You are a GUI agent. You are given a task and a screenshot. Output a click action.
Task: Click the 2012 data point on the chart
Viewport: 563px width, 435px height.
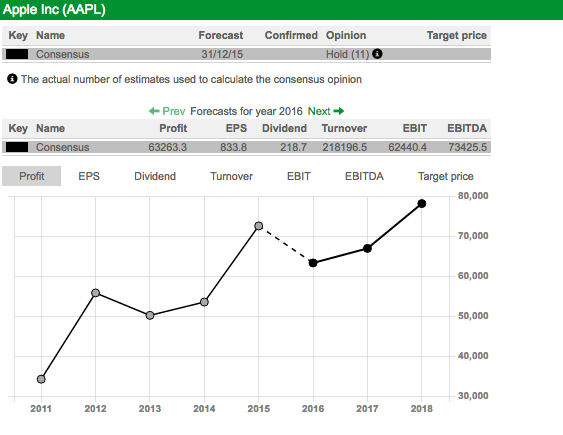pyautogui.click(x=96, y=293)
